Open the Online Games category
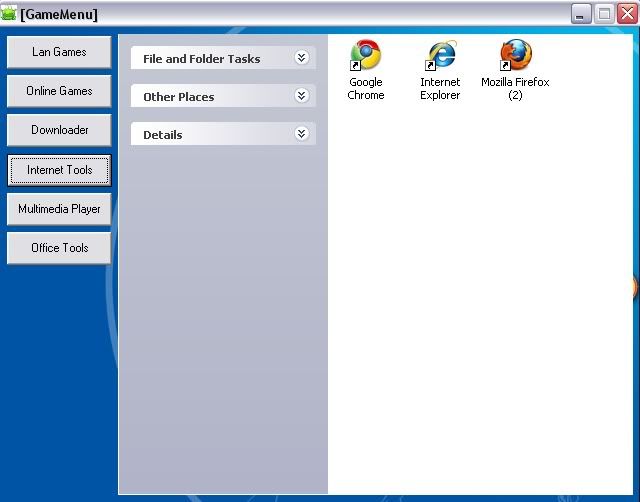640x502 pixels. click(x=59, y=91)
